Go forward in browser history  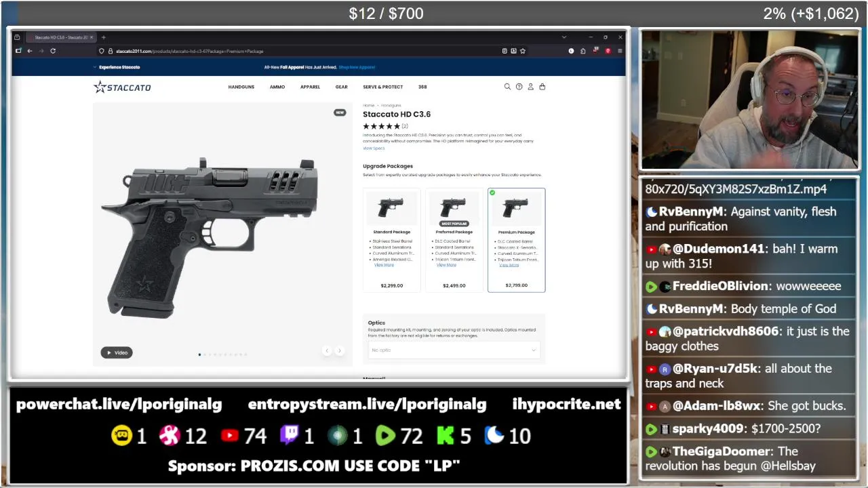(x=41, y=51)
